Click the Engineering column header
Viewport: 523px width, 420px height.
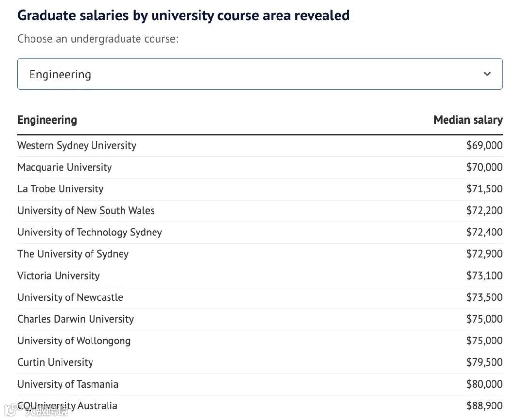pos(47,120)
